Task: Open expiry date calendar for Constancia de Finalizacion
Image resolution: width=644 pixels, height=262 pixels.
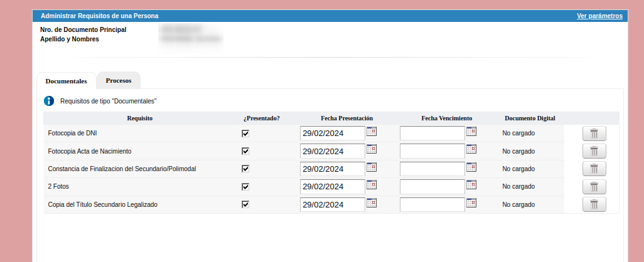Action: pyautogui.click(x=471, y=167)
